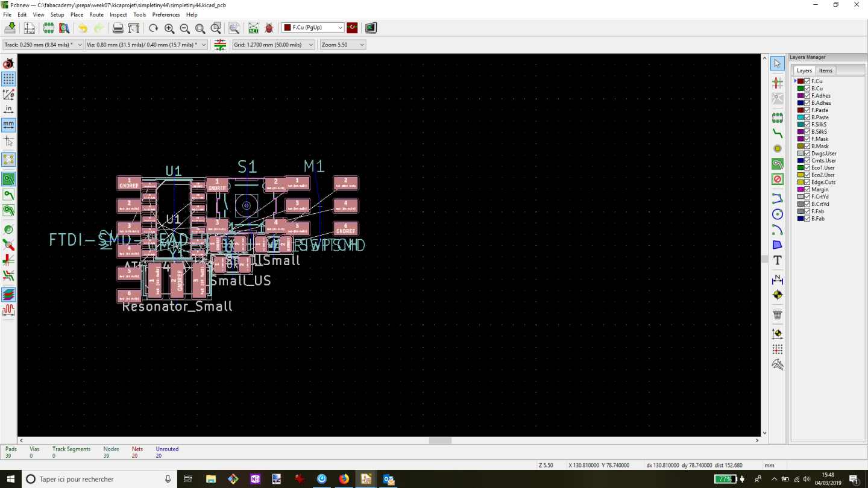868x488 pixels.
Task: Select the Add Footprints tool
Action: 778,117
